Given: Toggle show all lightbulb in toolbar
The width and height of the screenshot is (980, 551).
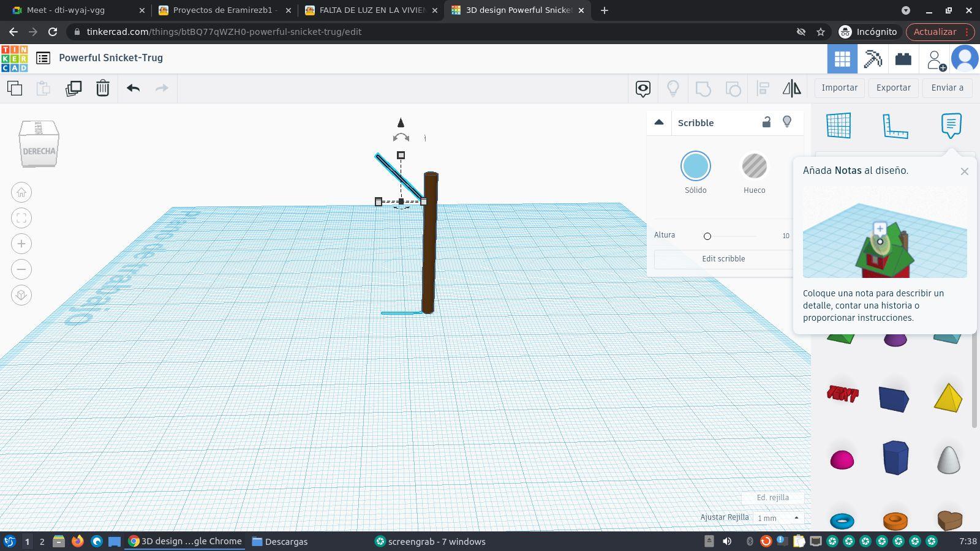Looking at the screenshot, I should pyautogui.click(x=673, y=89).
